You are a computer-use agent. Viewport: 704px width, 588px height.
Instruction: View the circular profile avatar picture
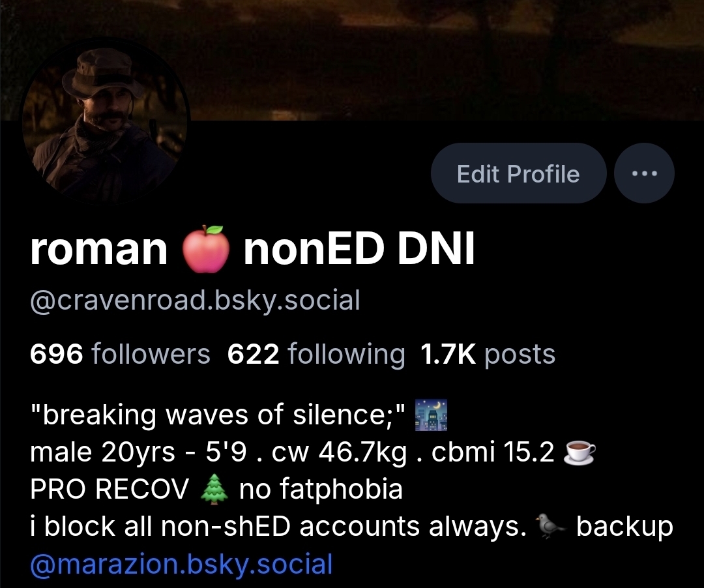coord(106,121)
